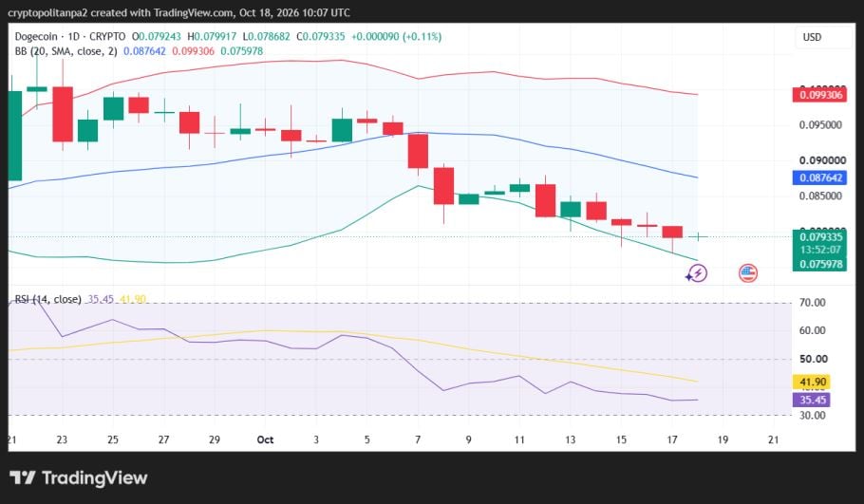
Task: Click the Oct label on the time axis
Action: tap(265, 439)
